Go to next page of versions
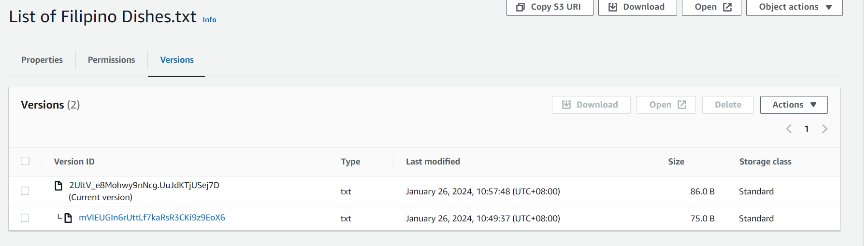Screen dimensions: 868x246 (x=825, y=129)
